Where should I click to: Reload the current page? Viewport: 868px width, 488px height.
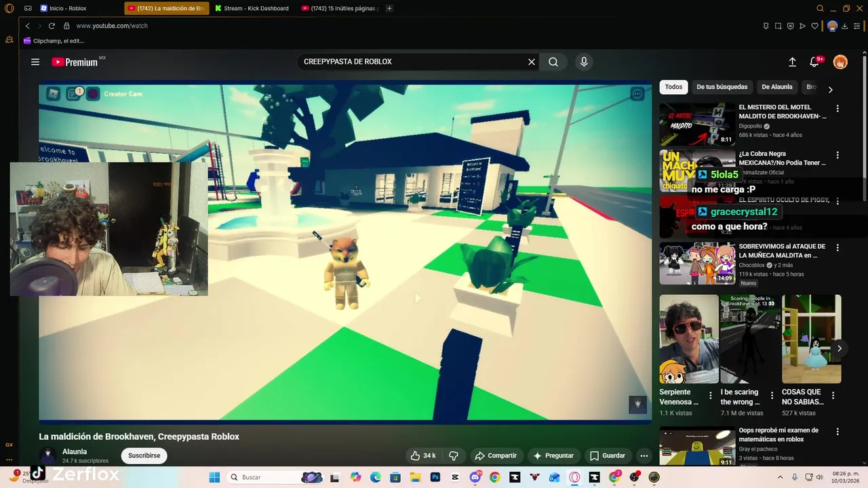tap(52, 26)
